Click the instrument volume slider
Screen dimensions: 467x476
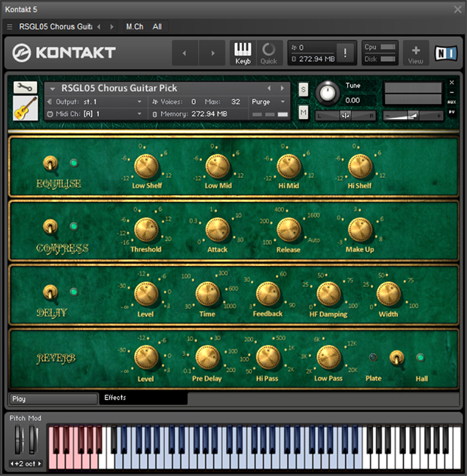coord(413,116)
